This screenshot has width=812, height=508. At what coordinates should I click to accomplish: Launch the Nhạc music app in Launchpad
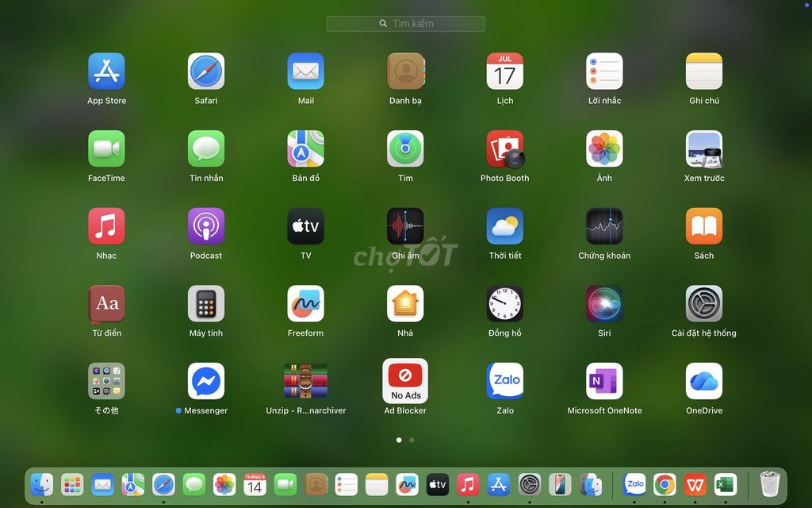106,226
